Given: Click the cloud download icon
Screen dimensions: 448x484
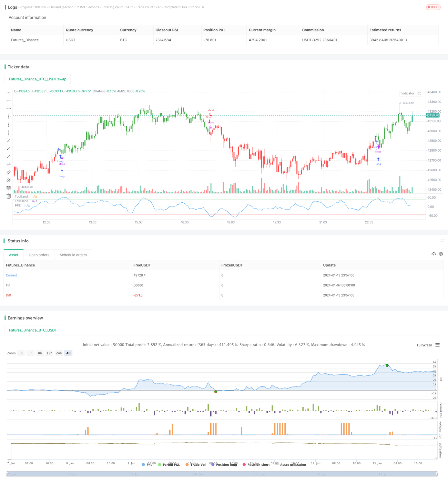Looking at the screenshot, I should click(434, 254).
